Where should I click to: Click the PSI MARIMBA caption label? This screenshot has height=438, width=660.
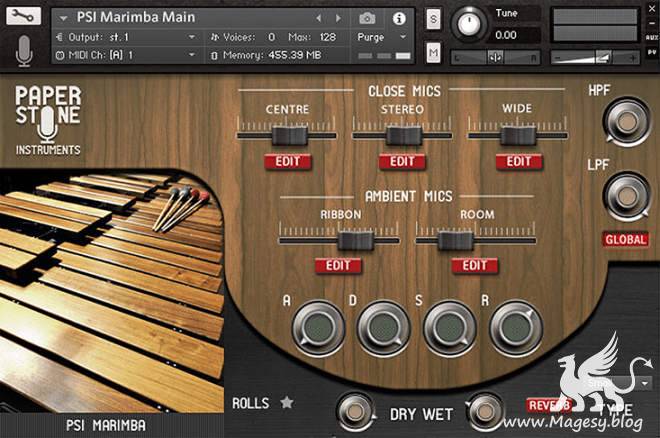tap(106, 425)
